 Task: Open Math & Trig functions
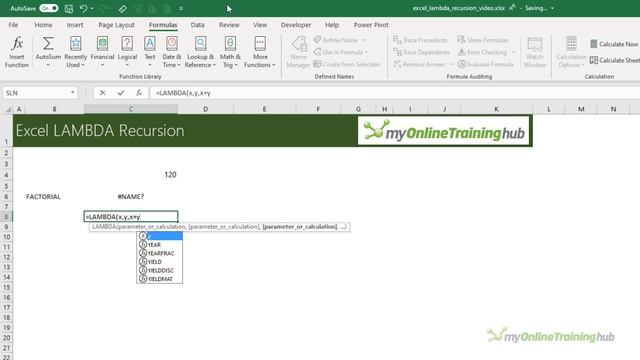pyautogui.click(x=230, y=51)
